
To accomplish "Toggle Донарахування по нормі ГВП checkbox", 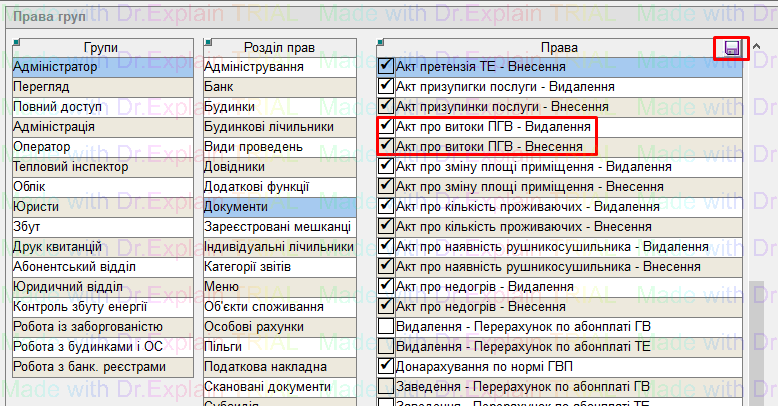I will (x=386, y=366).
